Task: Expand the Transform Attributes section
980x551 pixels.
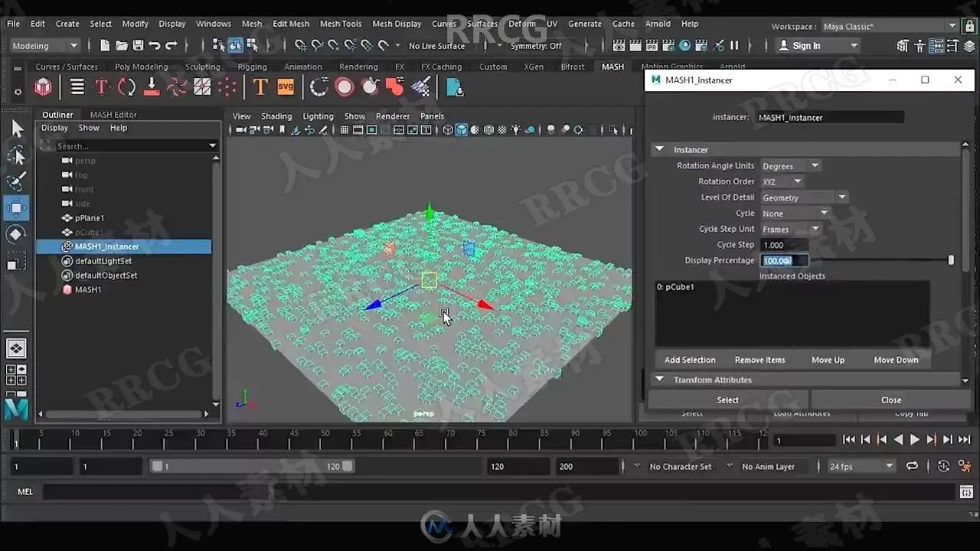Action: 659,380
